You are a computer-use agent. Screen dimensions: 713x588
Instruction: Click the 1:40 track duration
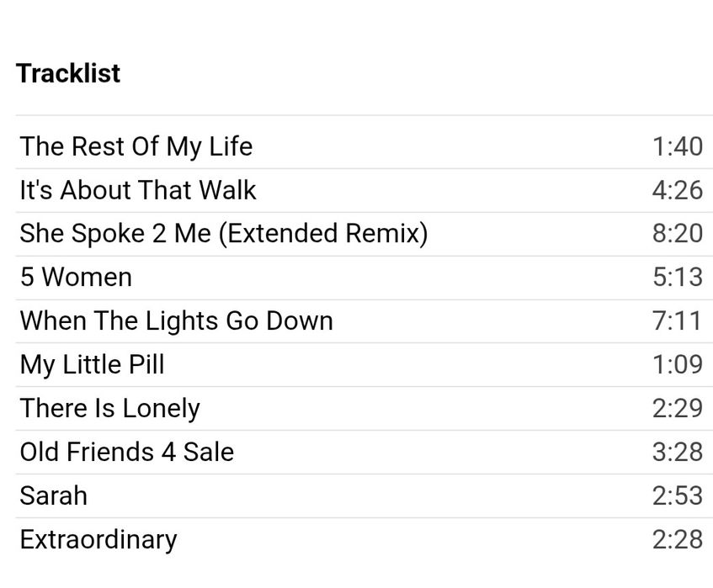tap(677, 146)
